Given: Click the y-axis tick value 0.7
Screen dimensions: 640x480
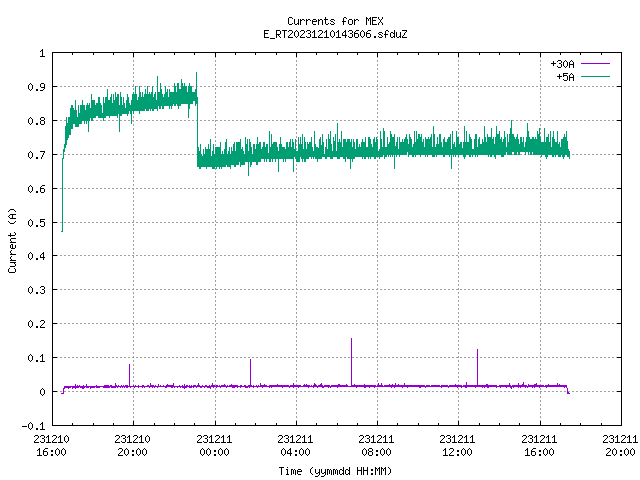Looking at the screenshot, I should click(x=36, y=155).
